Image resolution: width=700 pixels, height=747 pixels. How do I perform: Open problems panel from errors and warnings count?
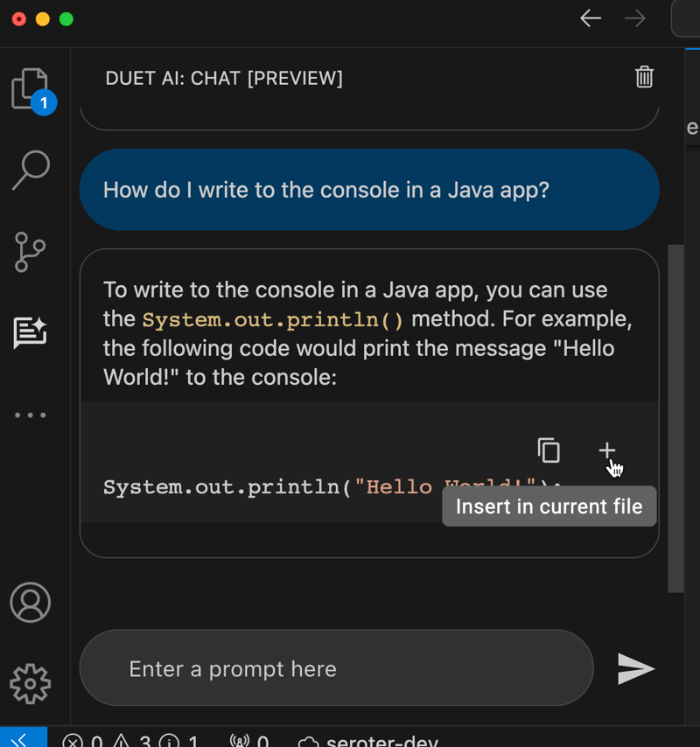[x=131, y=741]
